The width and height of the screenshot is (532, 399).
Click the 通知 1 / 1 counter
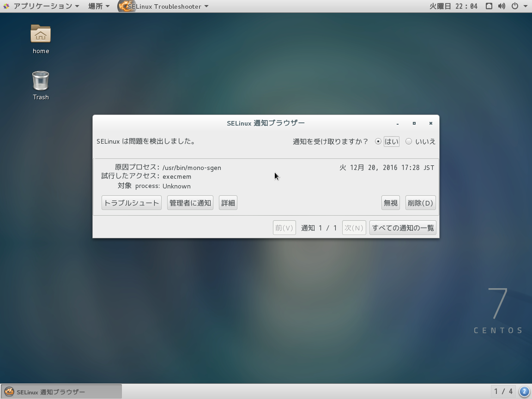pyautogui.click(x=319, y=228)
